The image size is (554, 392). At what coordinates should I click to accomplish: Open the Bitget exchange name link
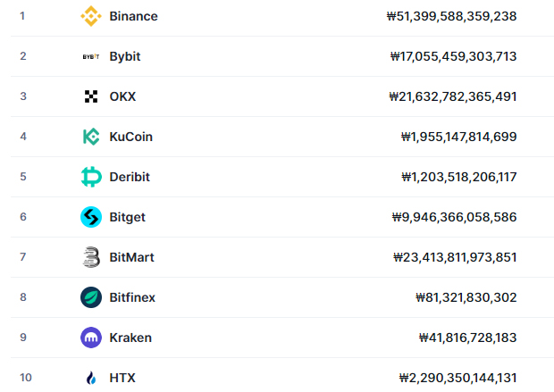coord(127,217)
